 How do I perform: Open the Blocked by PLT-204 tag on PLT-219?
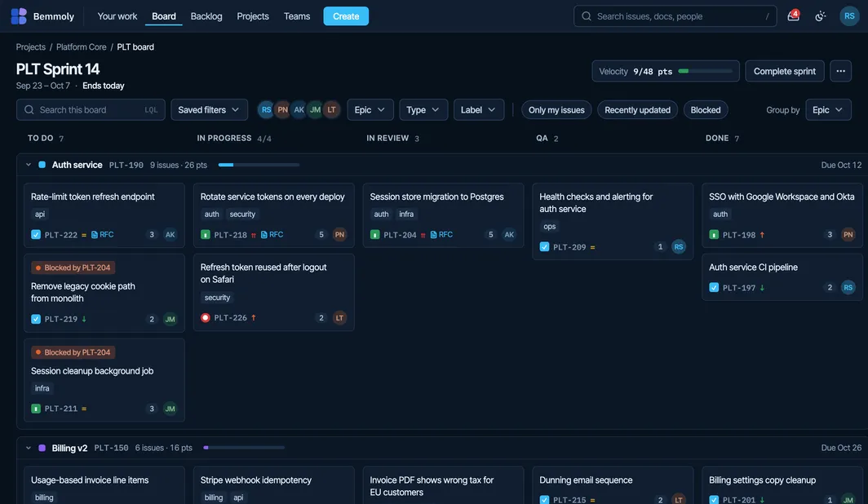(x=73, y=267)
